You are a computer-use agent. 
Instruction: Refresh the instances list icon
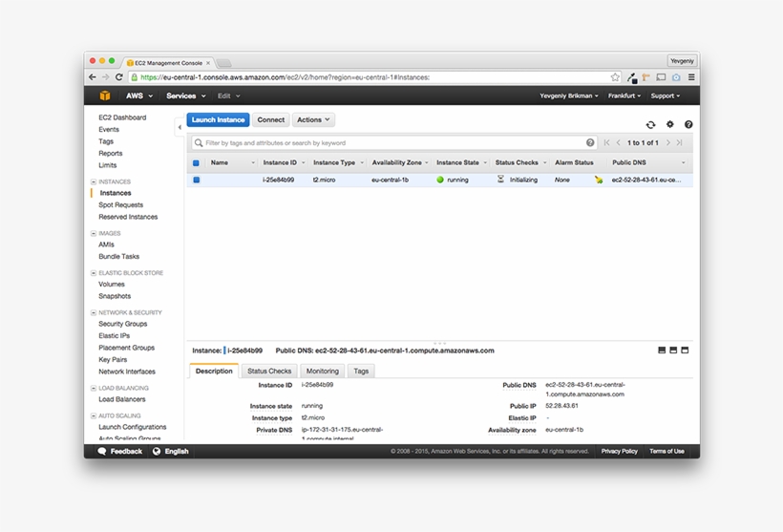[x=650, y=125]
